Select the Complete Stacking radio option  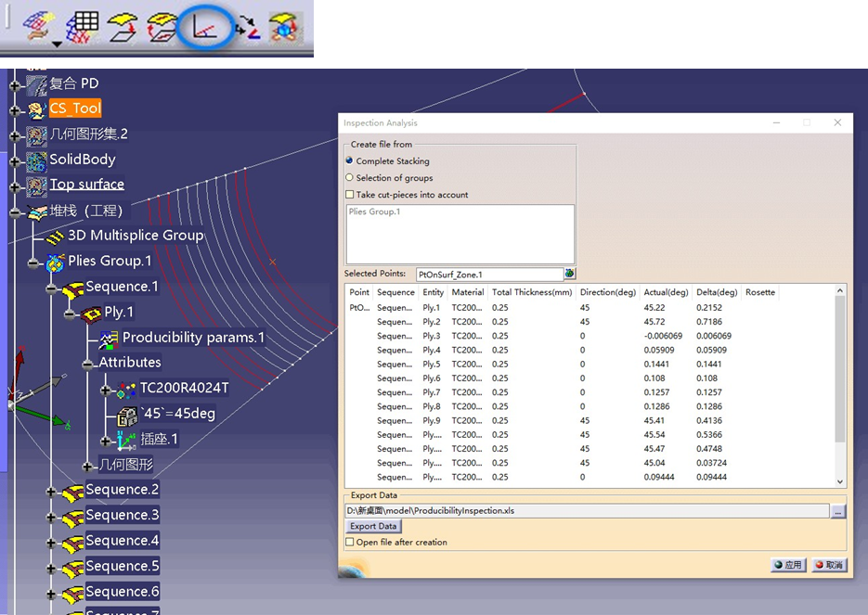[349, 160]
